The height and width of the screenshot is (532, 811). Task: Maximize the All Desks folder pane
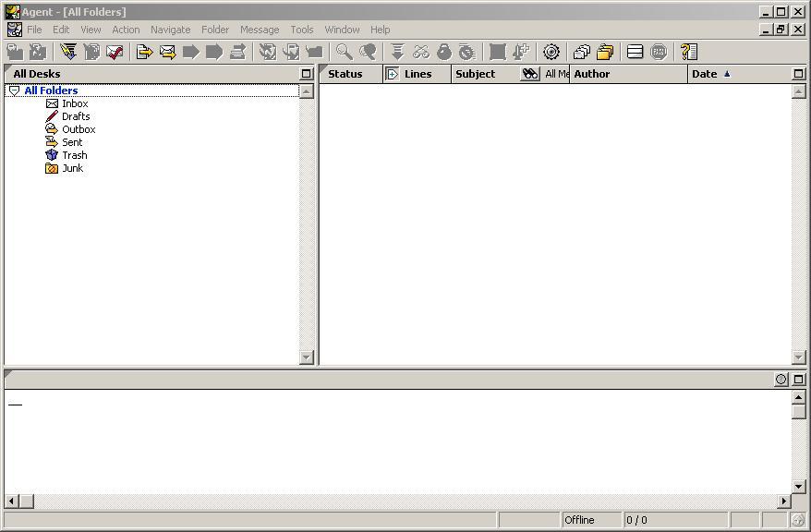pyautogui.click(x=307, y=74)
